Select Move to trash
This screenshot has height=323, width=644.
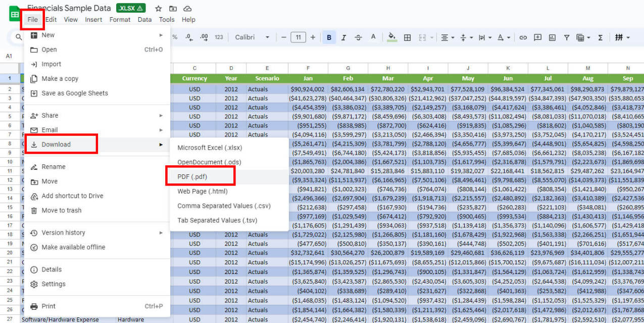[x=97, y=210]
